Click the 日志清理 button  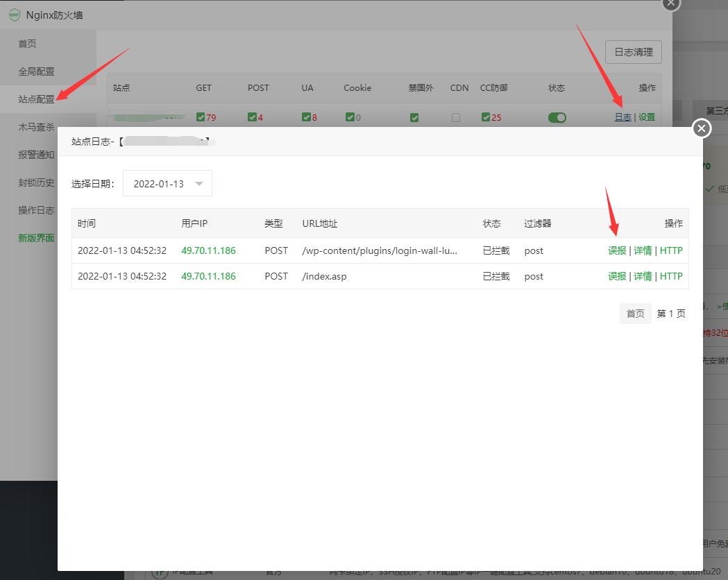tap(634, 52)
